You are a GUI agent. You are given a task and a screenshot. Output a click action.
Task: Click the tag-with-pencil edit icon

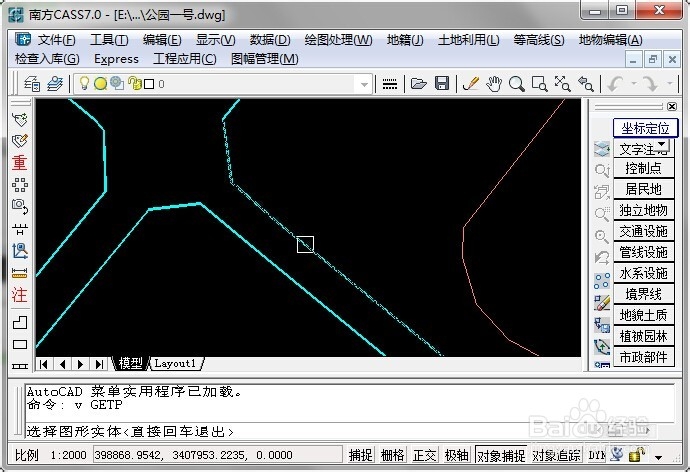[x=19, y=141]
